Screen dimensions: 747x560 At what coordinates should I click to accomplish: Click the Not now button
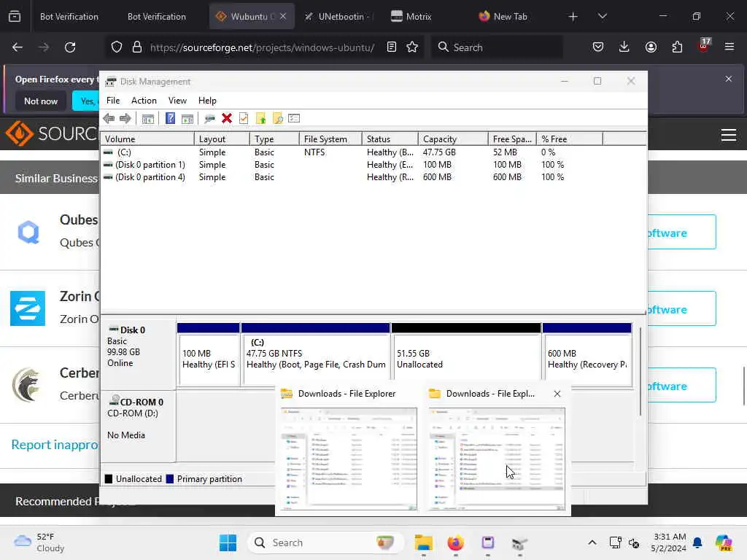pos(41,101)
